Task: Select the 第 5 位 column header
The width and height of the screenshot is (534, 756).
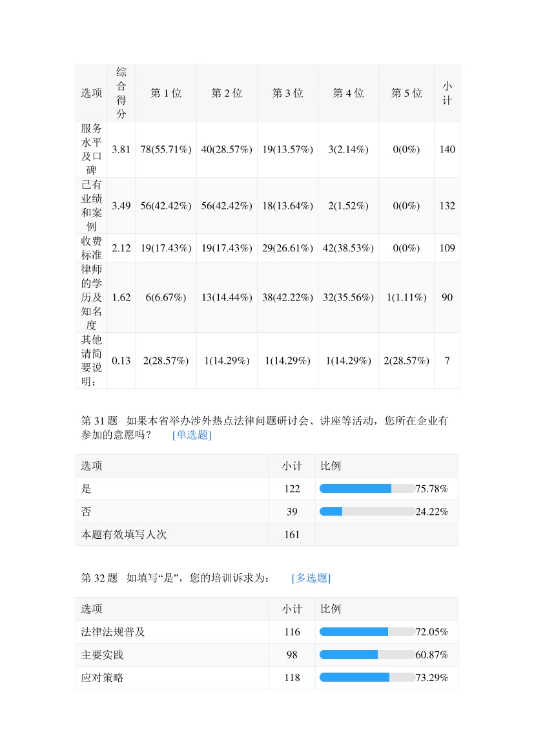Action: (x=406, y=93)
